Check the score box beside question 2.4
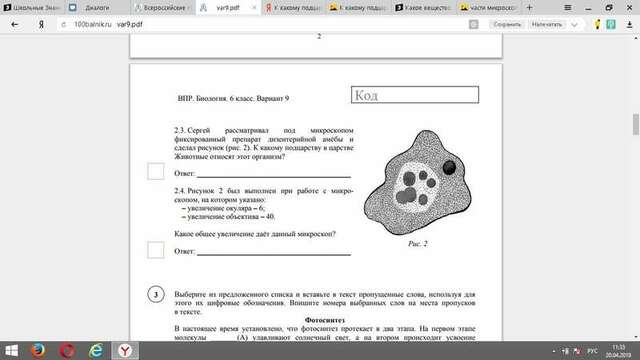Image resolution: width=640 pixels, height=360 pixels. [x=156, y=250]
